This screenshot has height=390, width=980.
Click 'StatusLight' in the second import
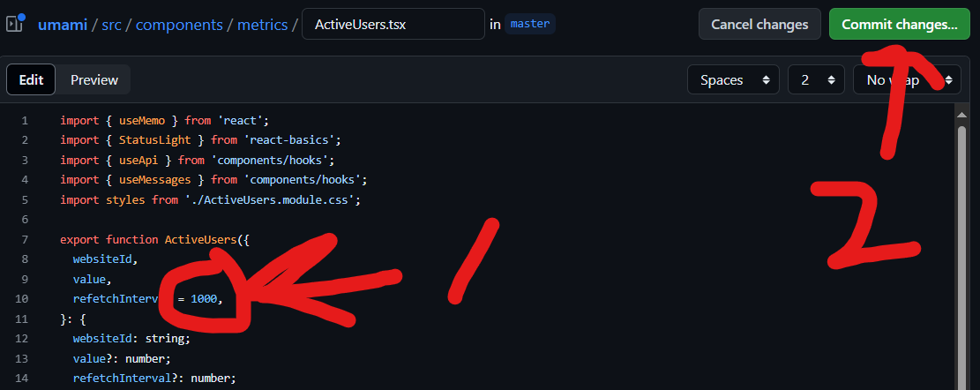155,140
